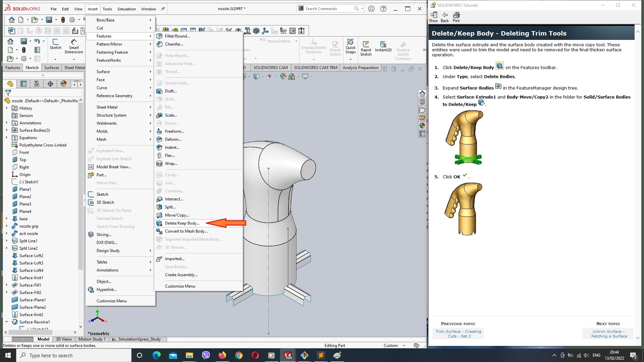The image size is (644, 362).
Task: Open the Tools menu in the menu bar
Action: click(107, 9)
